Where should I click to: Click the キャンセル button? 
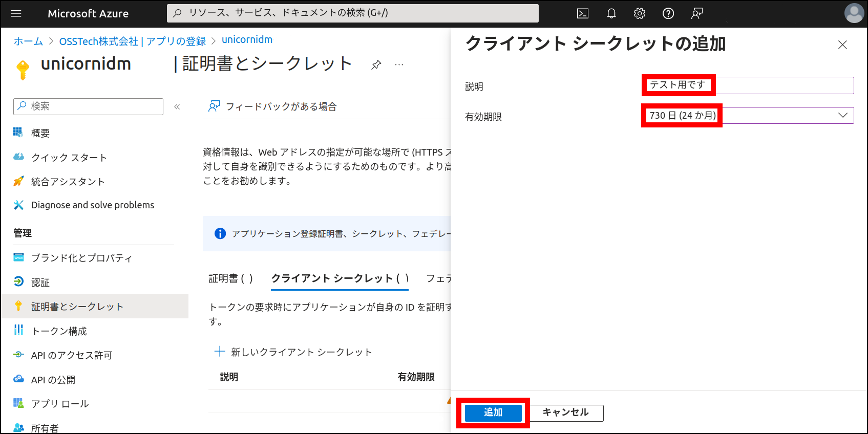pyautogui.click(x=566, y=413)
